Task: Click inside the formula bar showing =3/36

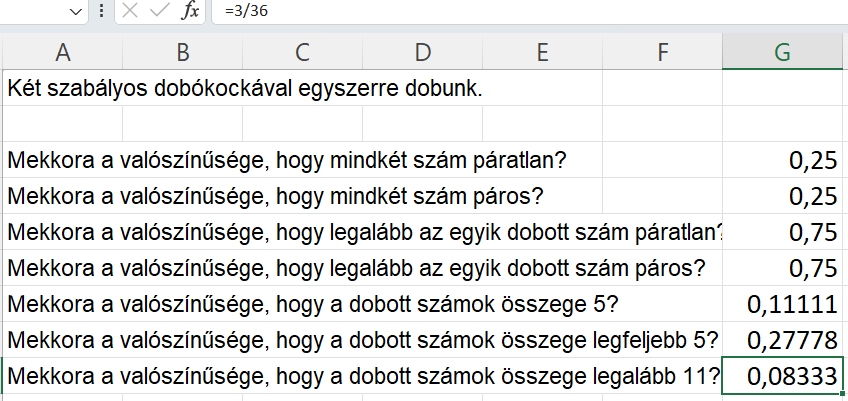Action: point(529,11)
